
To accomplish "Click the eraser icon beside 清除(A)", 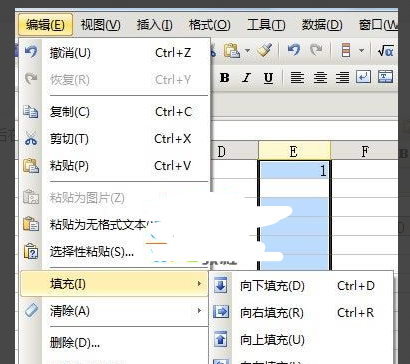I will coord(31,311).
